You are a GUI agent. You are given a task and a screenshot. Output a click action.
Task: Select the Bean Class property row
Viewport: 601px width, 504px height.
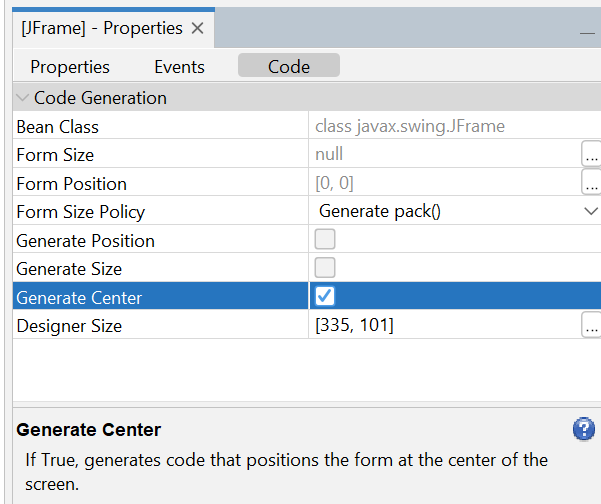(x=307, y=126)
